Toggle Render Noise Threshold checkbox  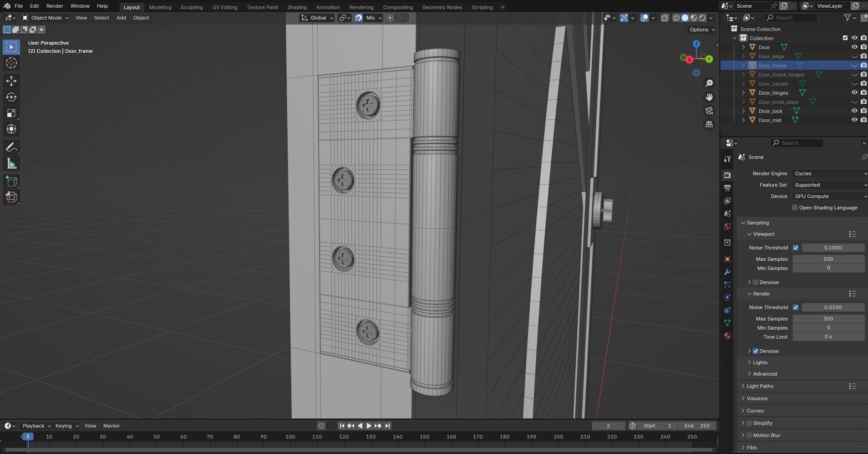pos(796,307)
